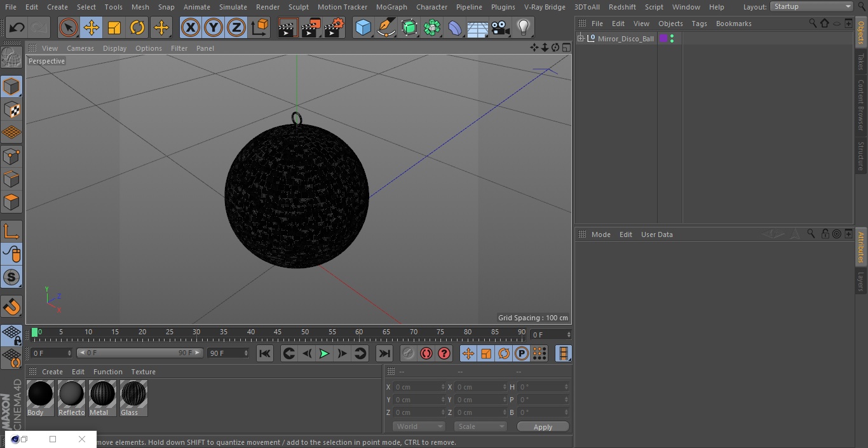Add a Cube primitive object
The height and width of the screenshot is (448, 868).
click(x=363, y=27)
